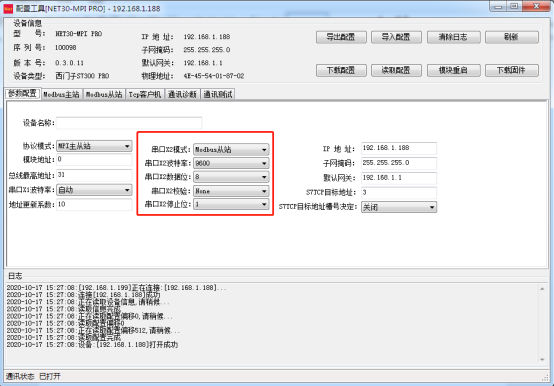Click the 已打开 status bar text

click(x=50, y=376)
